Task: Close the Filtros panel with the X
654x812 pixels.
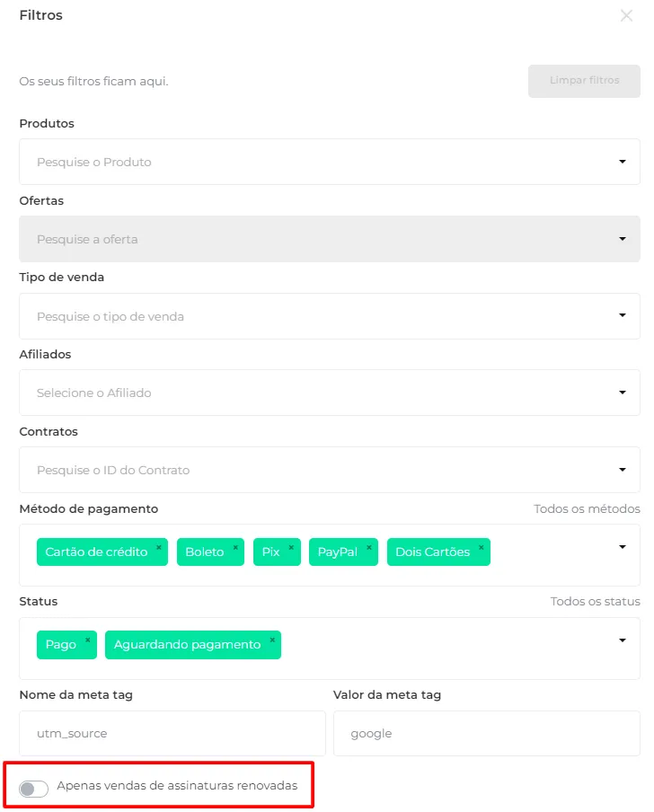Action: tap(626, 15)
